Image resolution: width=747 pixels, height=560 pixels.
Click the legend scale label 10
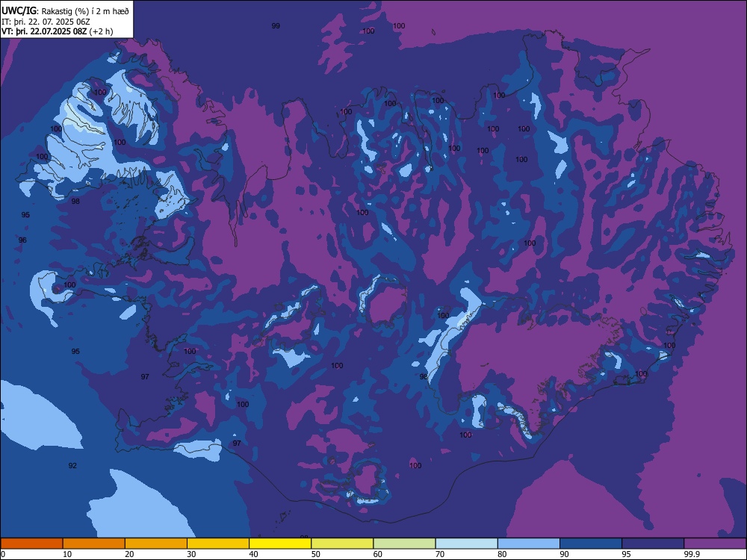click(68, 554)
